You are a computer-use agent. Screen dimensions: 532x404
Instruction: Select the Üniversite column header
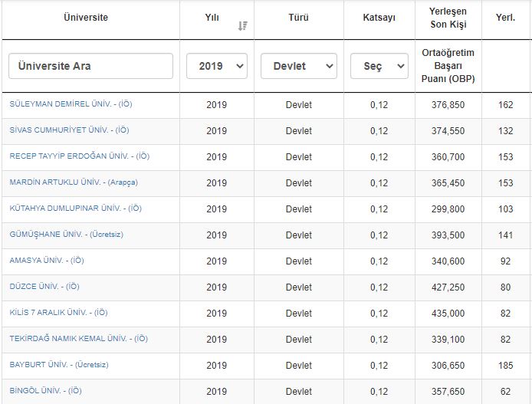point(86,18)
